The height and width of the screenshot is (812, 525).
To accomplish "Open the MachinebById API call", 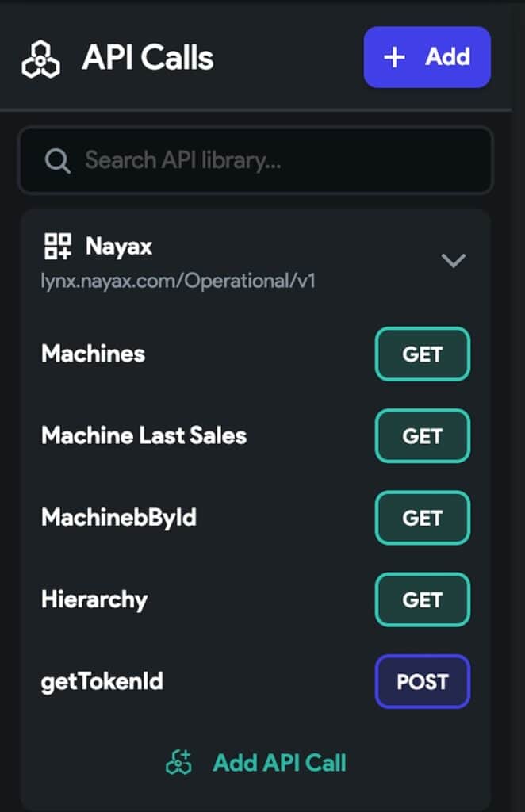I will click(119, 518).
